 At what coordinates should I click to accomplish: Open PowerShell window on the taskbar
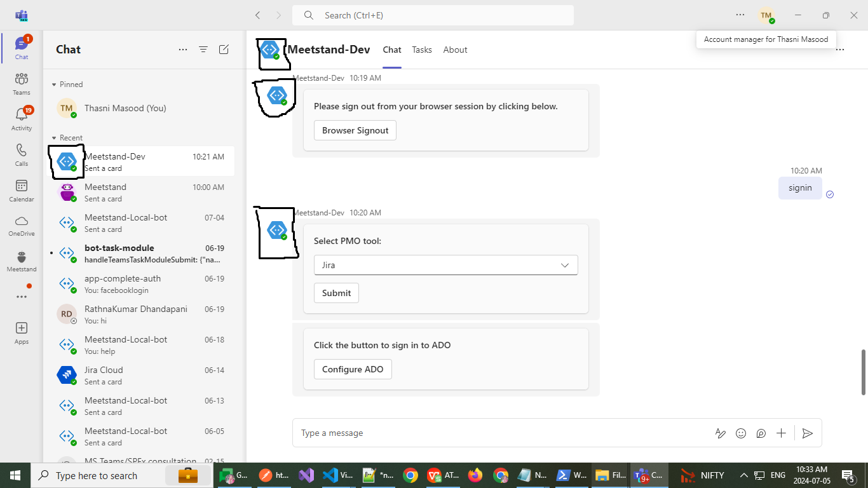572,475
